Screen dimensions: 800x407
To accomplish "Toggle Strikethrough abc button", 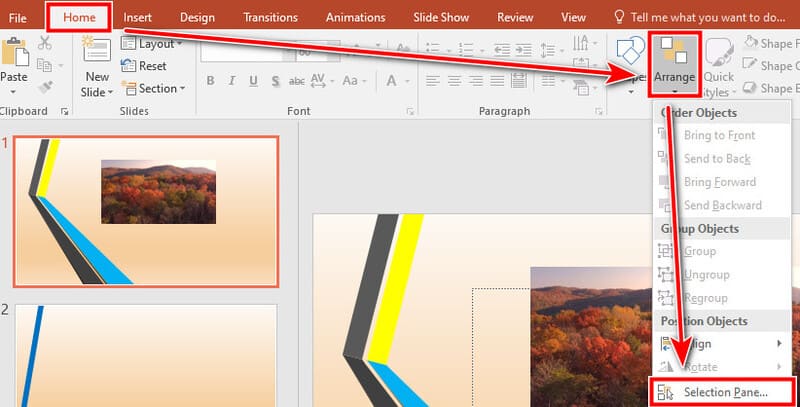I will [296, 81].
